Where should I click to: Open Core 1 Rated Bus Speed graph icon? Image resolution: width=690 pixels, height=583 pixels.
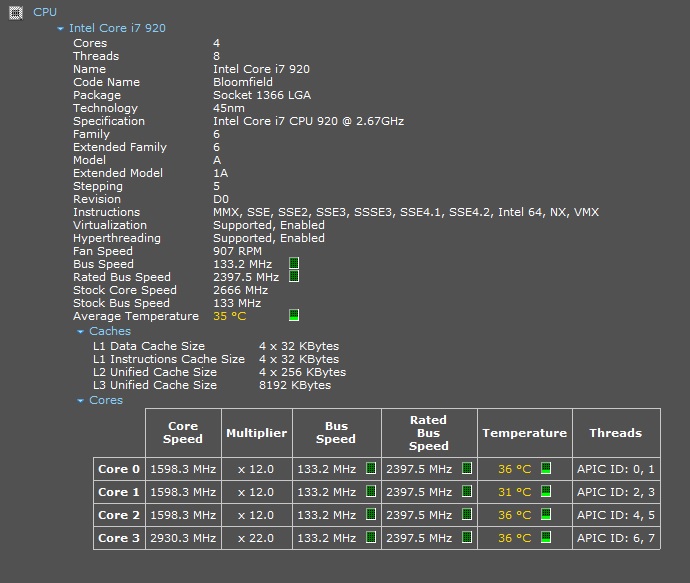pyautogui.click(x=467, y=491)
